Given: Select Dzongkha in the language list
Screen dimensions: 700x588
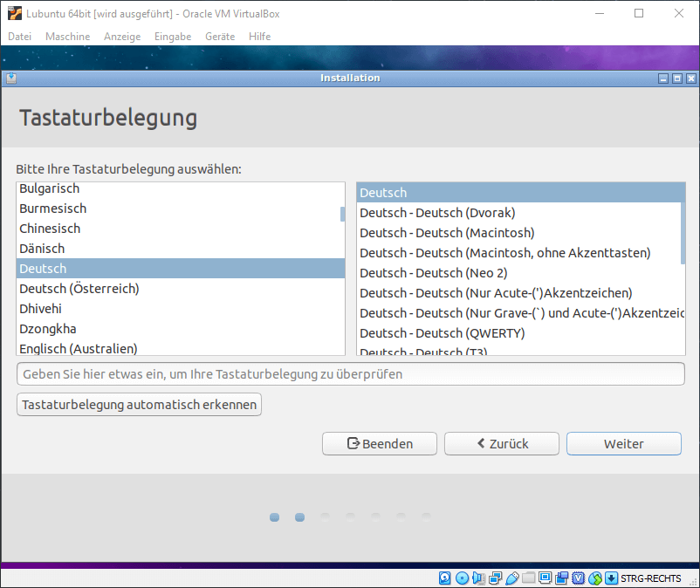Looking at the screenshot, I should 181,329.
